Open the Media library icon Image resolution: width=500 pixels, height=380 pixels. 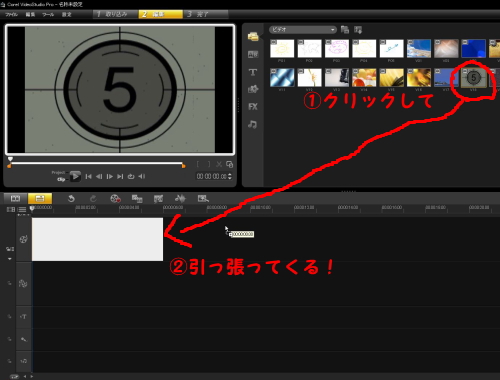coord(253,36)
